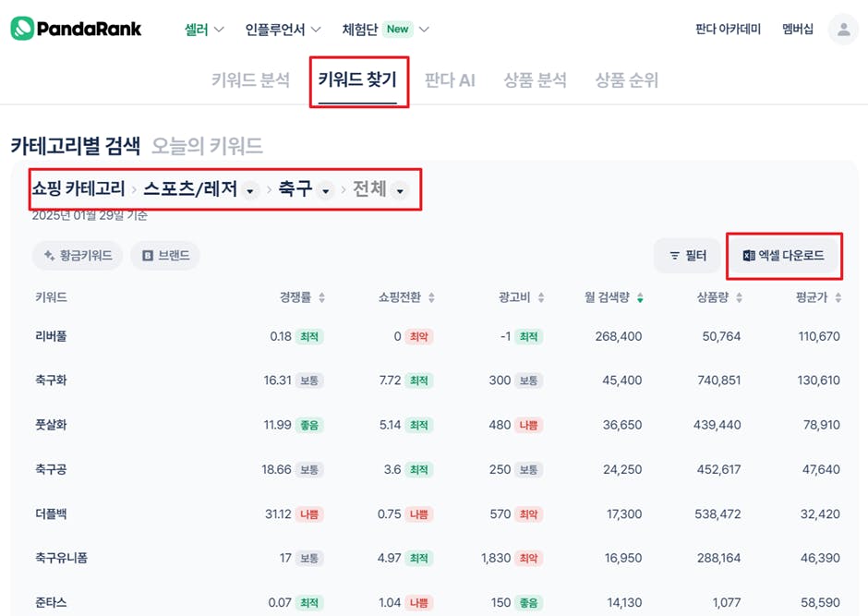Expand the 전체 category dropdown
The image size is (868, 616).
[399, 190]
